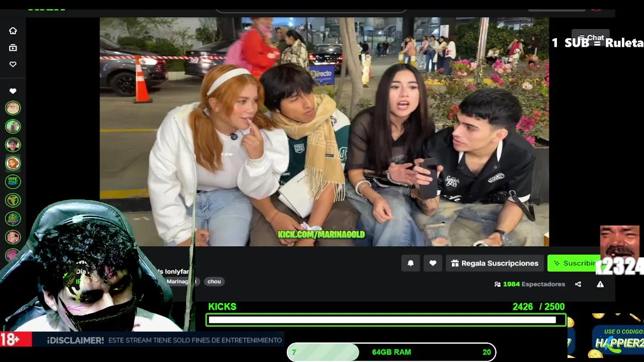Click the 64GB RAM progress bar

click(x=391, y=352)
